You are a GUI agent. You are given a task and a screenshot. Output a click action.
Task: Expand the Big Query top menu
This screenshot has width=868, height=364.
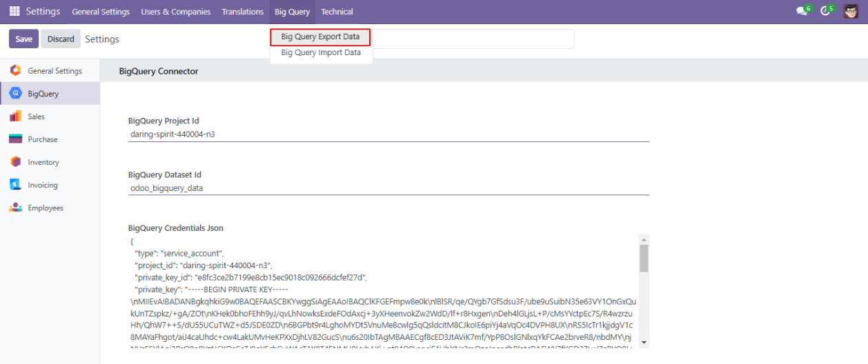click(292, 12)
